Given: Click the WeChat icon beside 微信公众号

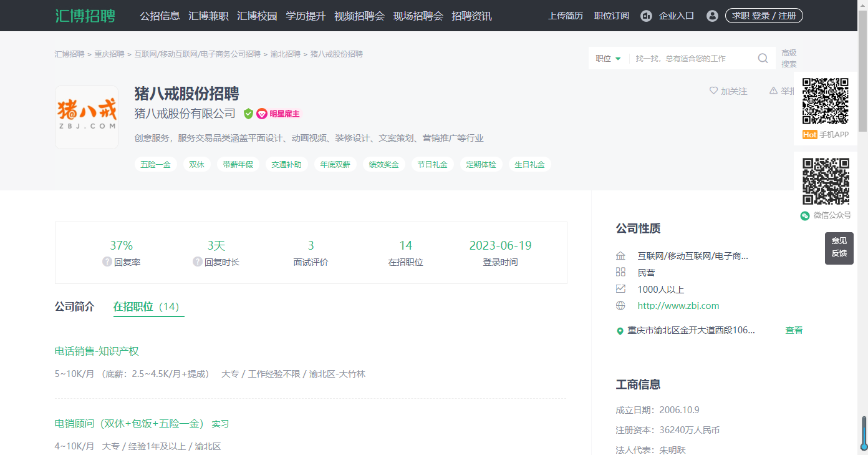Looking at the screenshot, I should (805, 215).
